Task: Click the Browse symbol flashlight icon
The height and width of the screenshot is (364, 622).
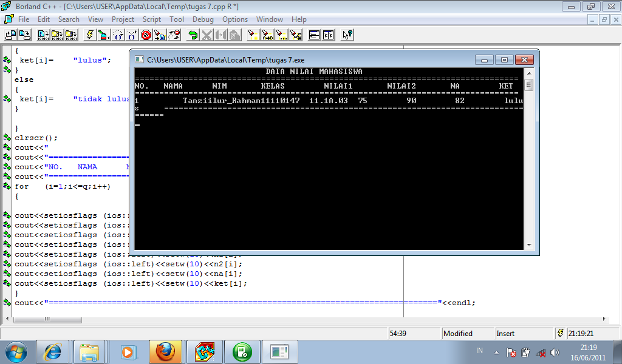Action: pos(296,35)
